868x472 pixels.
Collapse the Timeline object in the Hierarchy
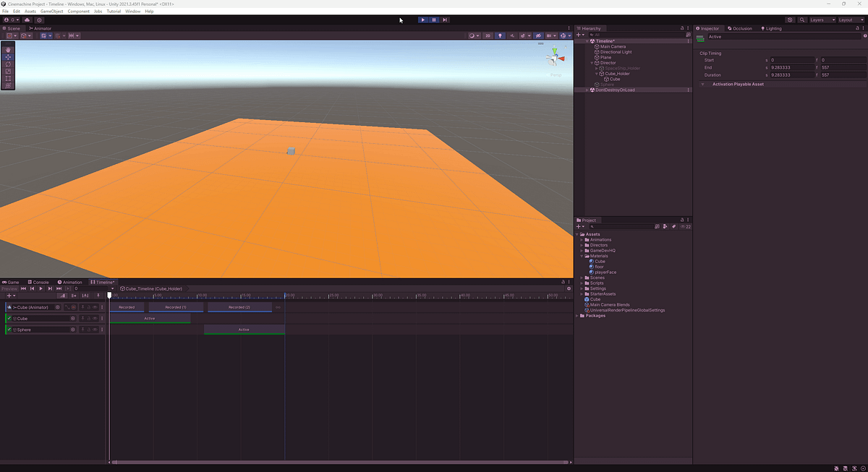tap(587, 40)
